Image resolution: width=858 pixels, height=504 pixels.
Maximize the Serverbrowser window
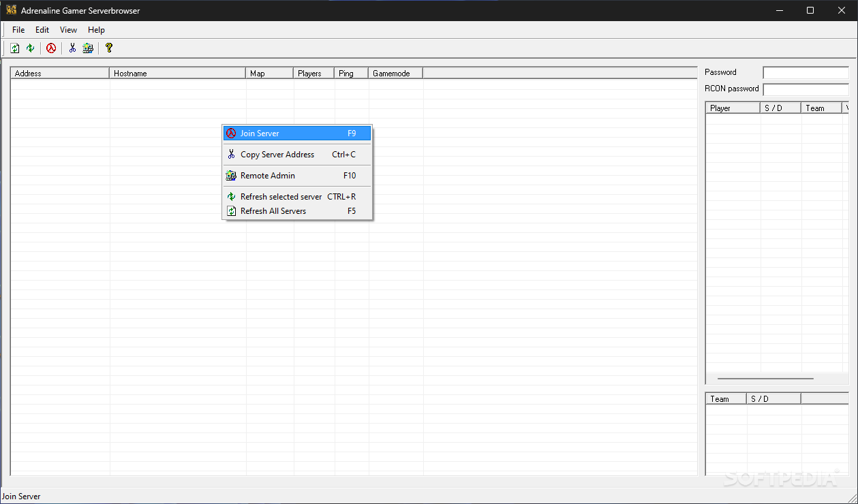[x=810, y=10]
